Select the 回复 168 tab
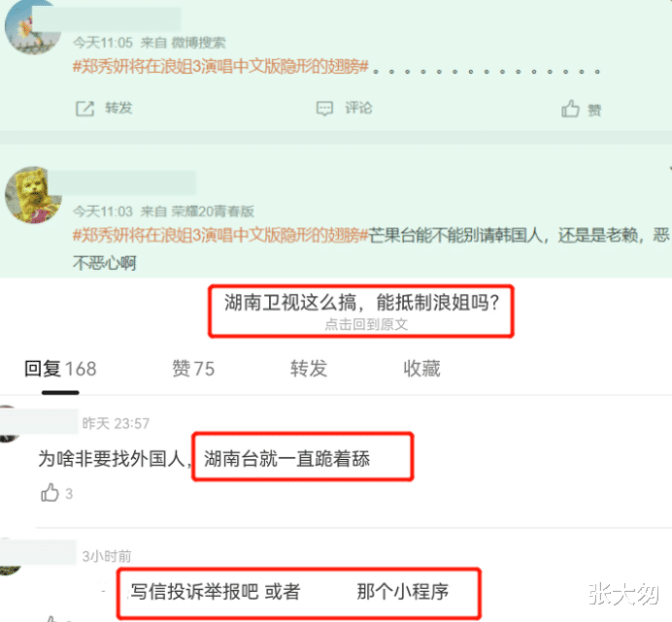Image resolution: width=672 pixels, height=622 pixels. point(60,369)
